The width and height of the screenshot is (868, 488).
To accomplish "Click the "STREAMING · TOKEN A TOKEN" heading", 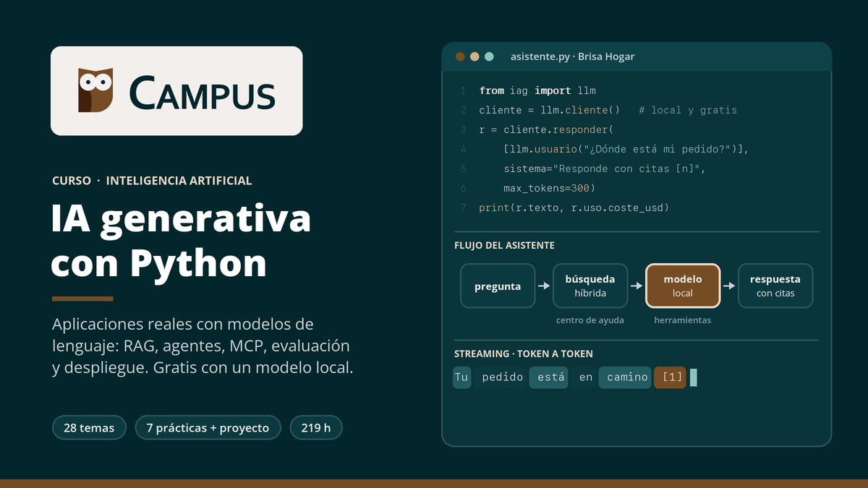I will (x=524, y=354).
